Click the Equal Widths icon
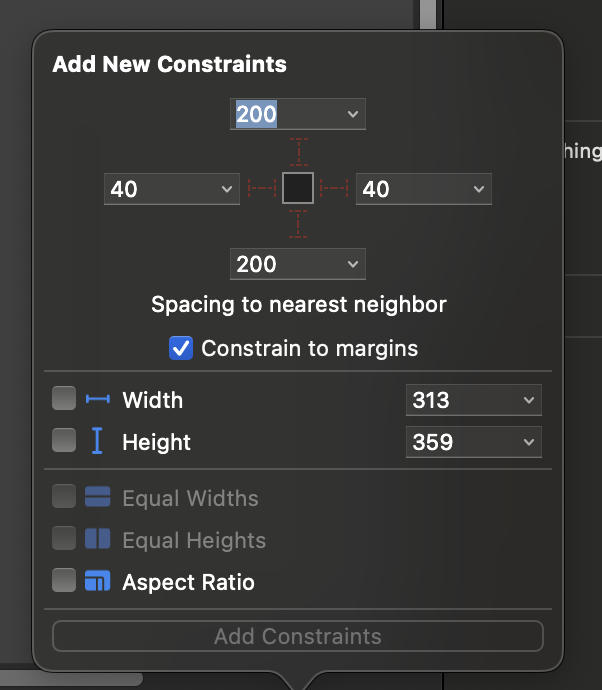602x690 pixels. pos(97,498)
